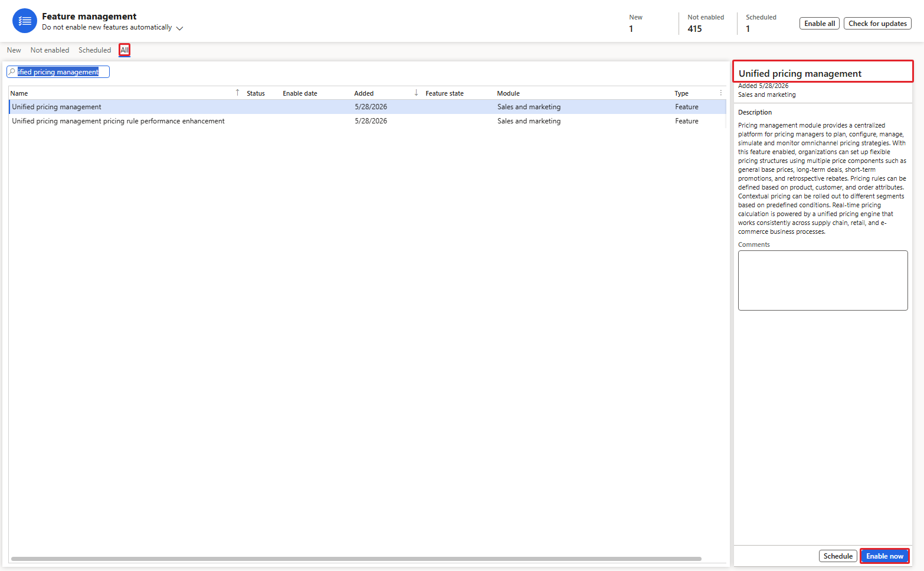The image size is (924, 571).
Task: Select the Unified pricing management row
Action: (x=367, y=107)
